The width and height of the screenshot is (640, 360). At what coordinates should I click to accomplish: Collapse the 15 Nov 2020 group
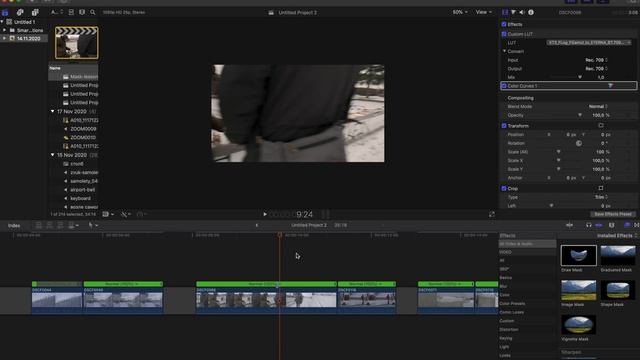click(53, 155)
